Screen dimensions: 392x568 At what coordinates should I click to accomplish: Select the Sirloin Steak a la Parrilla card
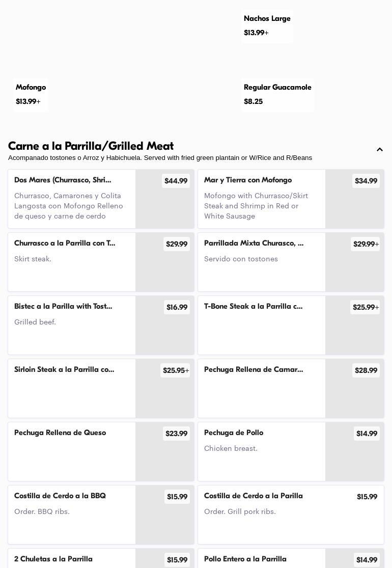pyautogui.click(x=71, y=388)
